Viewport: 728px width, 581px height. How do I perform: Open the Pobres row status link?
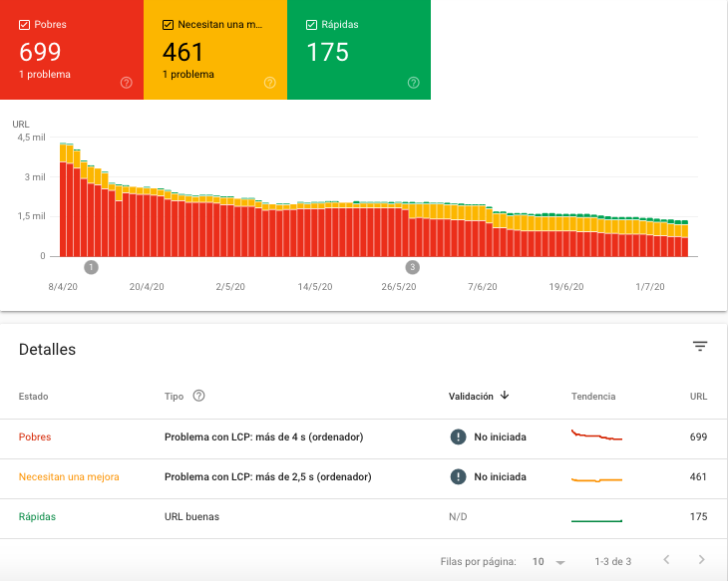point(35,436)
